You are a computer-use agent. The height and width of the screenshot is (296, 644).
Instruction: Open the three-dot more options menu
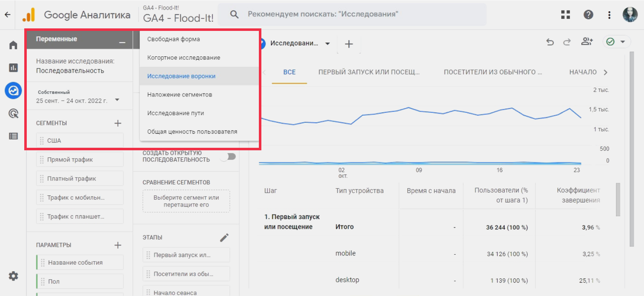pyautogui.click(x=609, y=15)
